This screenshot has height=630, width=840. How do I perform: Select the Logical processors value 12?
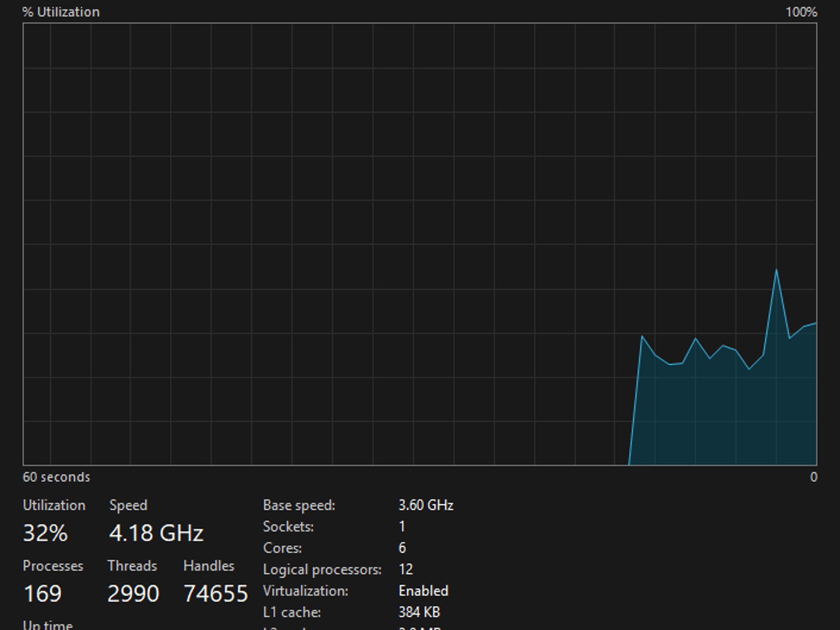(406, 569)
